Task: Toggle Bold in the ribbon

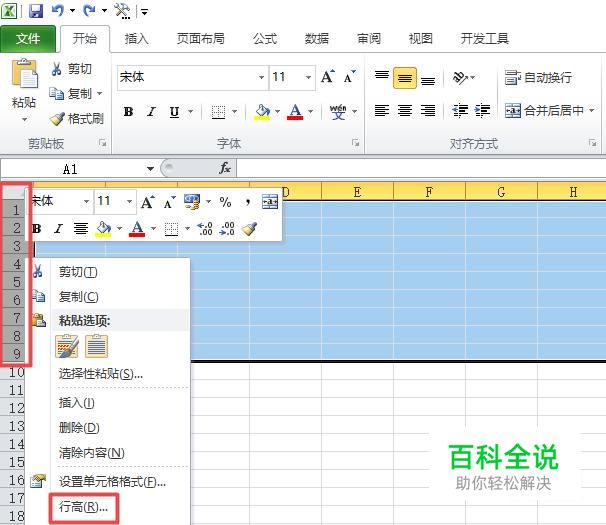Action: (x=128, y=112)
